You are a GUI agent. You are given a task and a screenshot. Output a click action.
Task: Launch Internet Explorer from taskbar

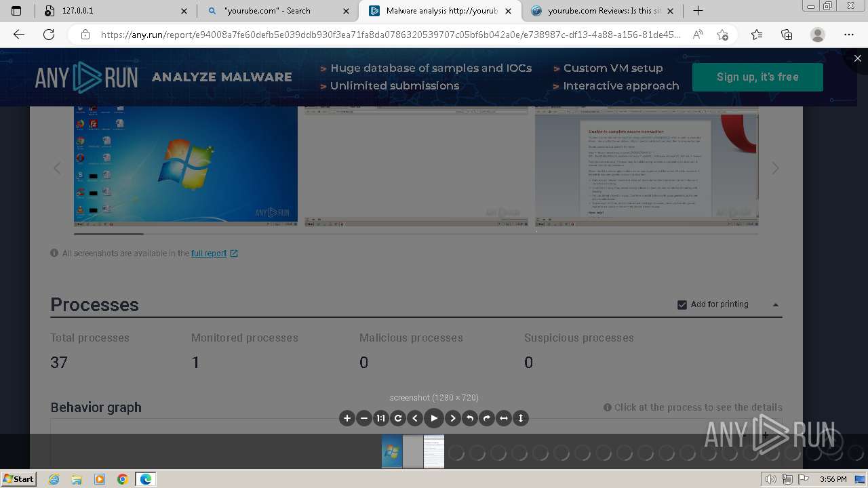coord(54,479)
